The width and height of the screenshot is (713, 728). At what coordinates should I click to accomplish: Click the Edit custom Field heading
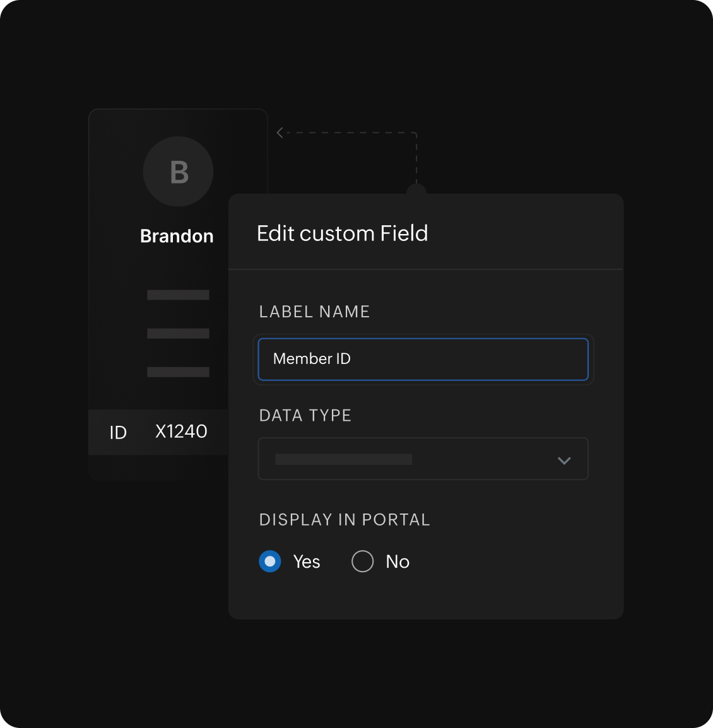pyautogui.click(x=342, y=233)
